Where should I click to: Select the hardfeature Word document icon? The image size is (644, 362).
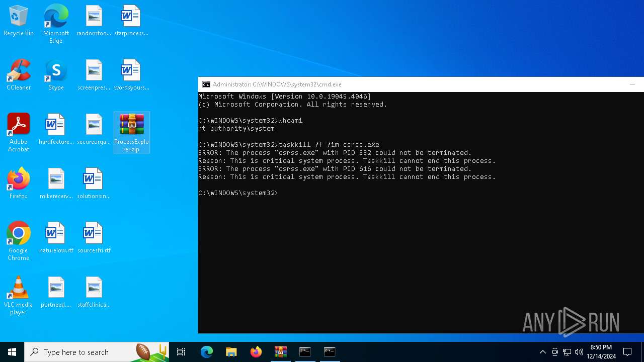[x=56, y=130]
